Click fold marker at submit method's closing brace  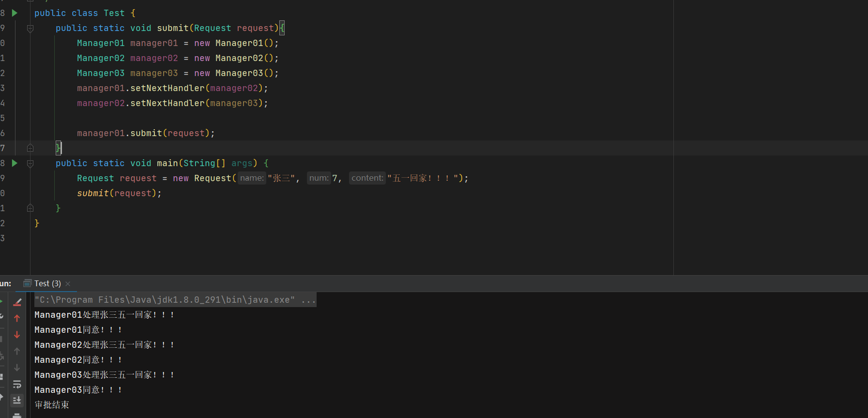click(30, 148)
